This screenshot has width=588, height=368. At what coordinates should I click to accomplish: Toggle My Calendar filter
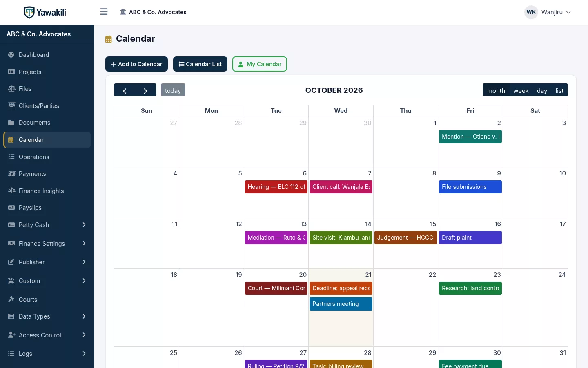(x=260, y=64)
